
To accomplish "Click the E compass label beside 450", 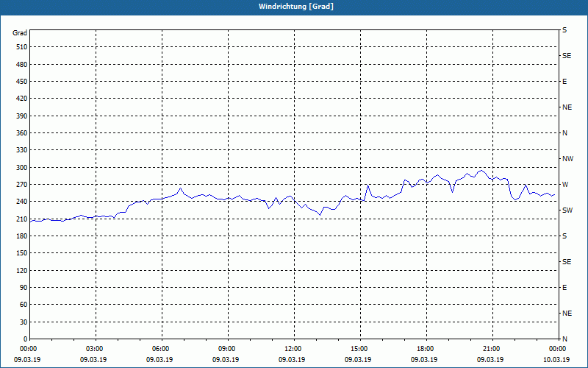I will tap(564, 82).
